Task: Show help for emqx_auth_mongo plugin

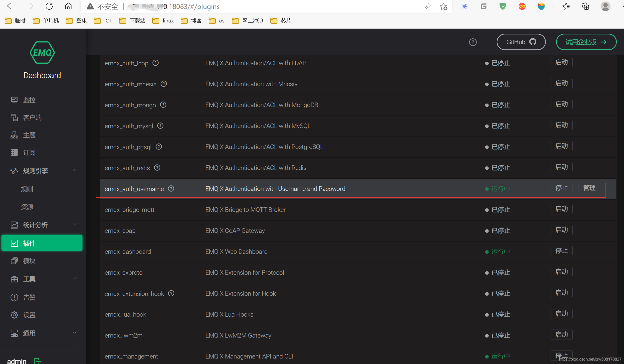Action: (163, 105)
